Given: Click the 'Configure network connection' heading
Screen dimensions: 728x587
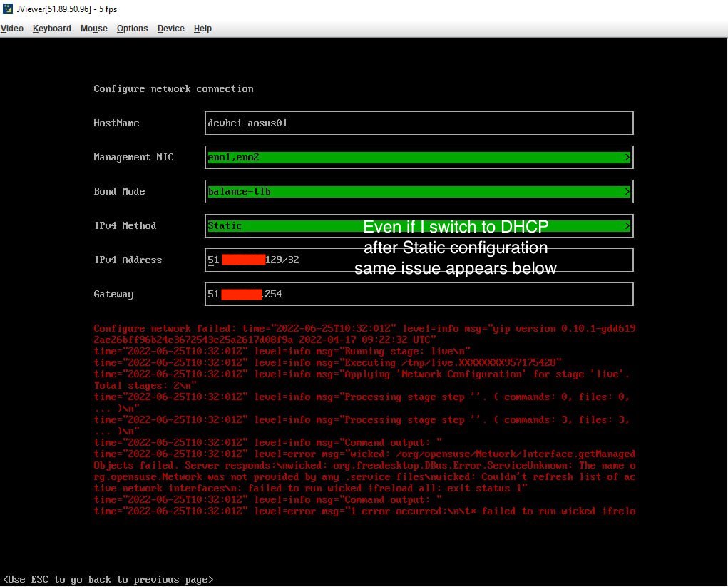Looking at the screenshot, I should coord(174,88).
